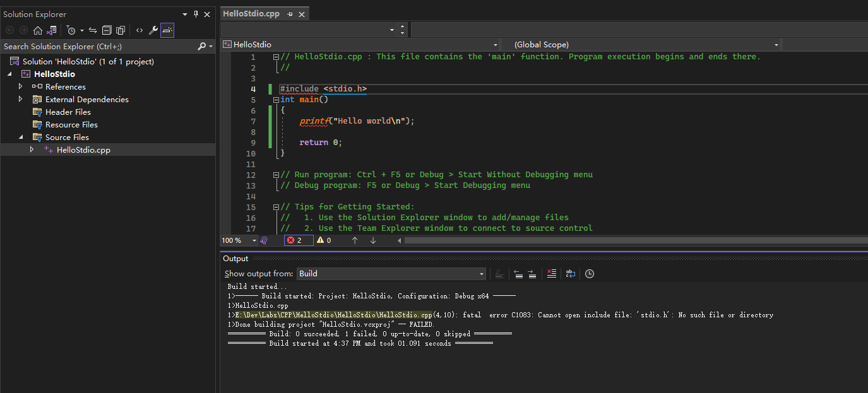868x393 pixels.
Task: Collapse all nodes in Solution Explorer toolbar
Action: [x=107, y=30]
